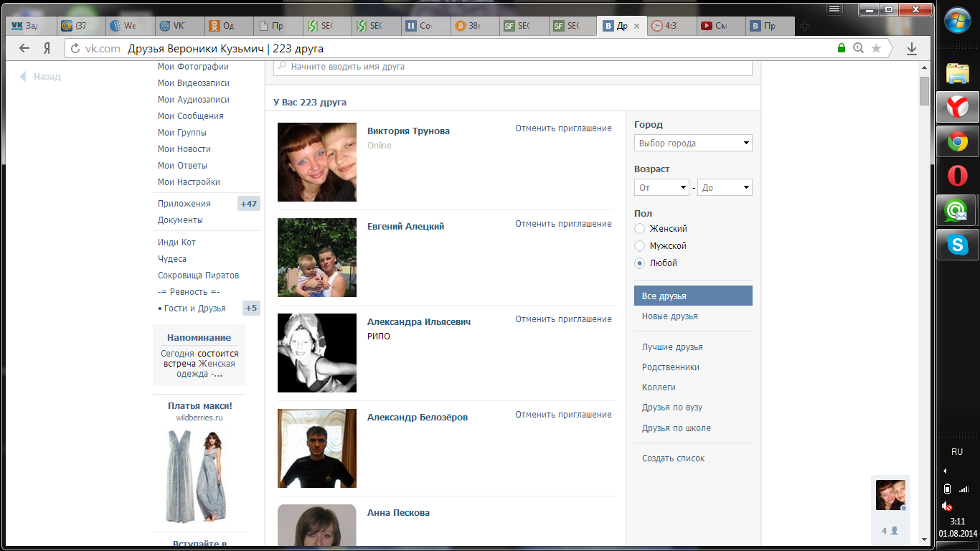Screen dimensions: 980x551
Task: Cancel invitation for Евгений Алецкий
Action: (x=563, y=224)
